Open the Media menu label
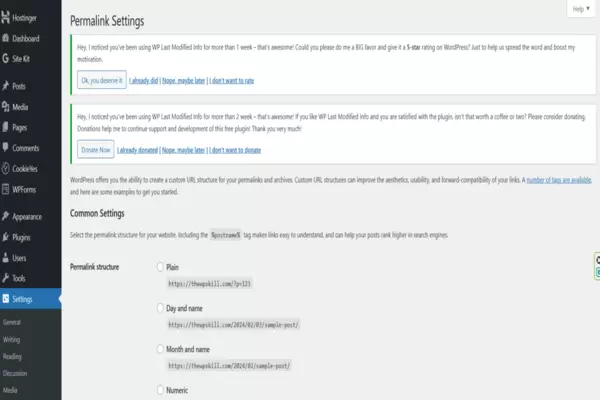Screen dimensions: 600x400 [x=20, y=107]
